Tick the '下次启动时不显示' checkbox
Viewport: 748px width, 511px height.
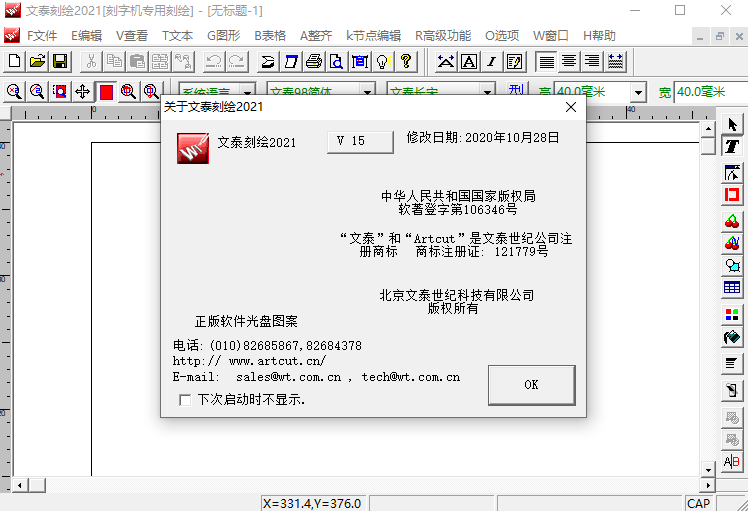[185, 399]
